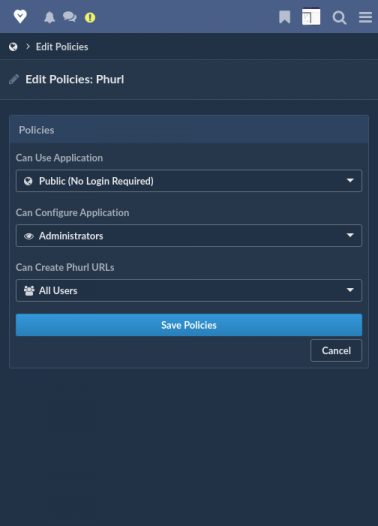378x526 pixels.
Task: Open the Can Use Application dropdown
Action: (x=189, y=181)
